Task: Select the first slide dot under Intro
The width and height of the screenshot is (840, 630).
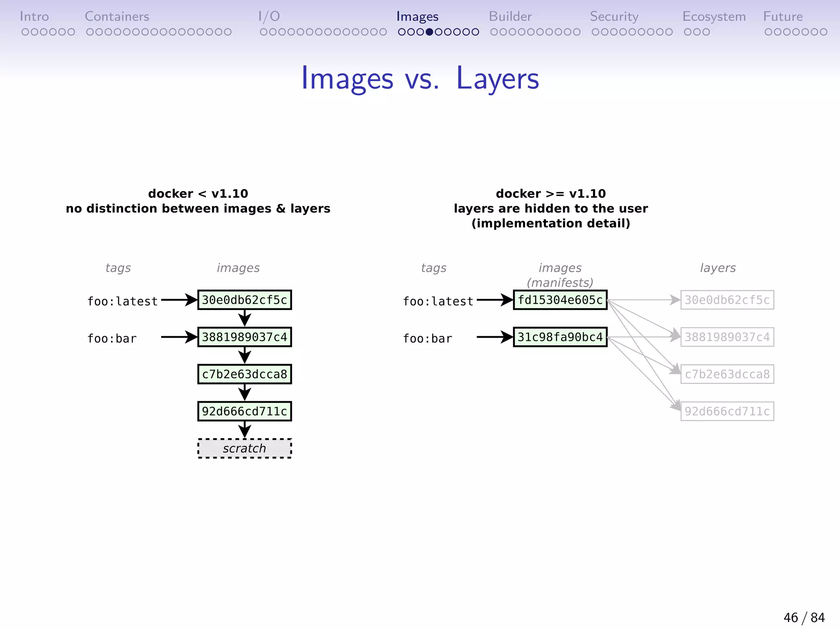Action: click(x=25, y=32)
